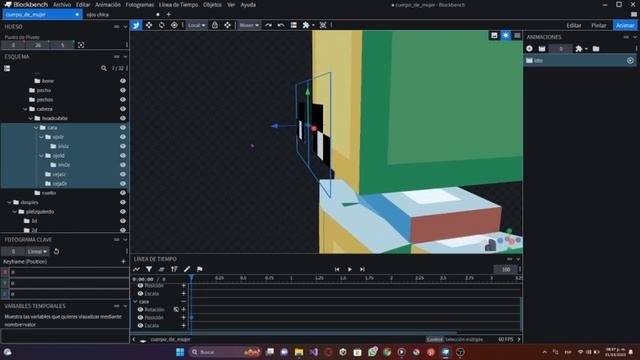Select the Rotate tool in the toolbar
Image resolution: width=640 pixels, height=360 pixels.
coord(162,25)
